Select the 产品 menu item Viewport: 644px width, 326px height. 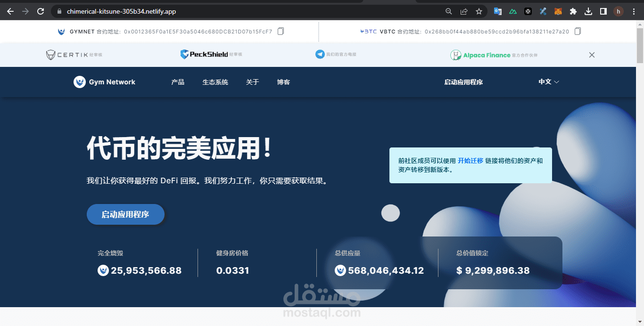coord(178,81)
